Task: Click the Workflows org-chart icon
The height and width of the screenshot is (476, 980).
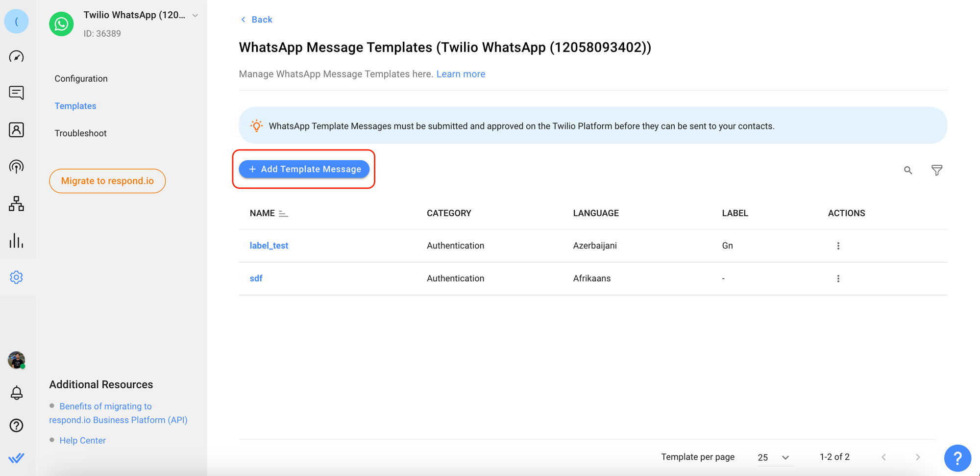Action: 17,204
